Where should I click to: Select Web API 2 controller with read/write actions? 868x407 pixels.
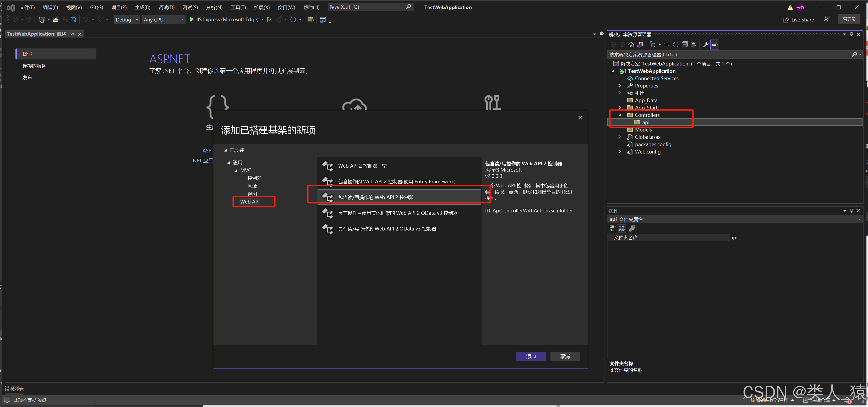tap(396, 197)
